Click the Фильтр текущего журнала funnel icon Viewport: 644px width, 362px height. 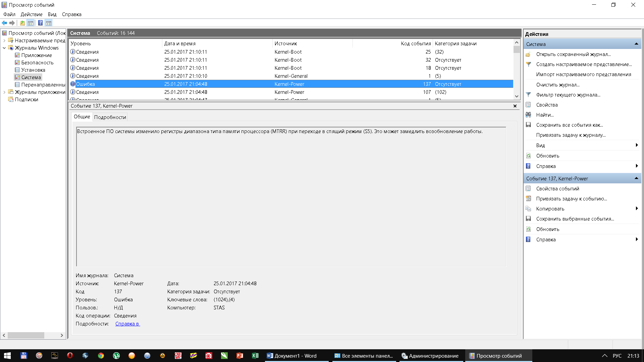(528, 95)
